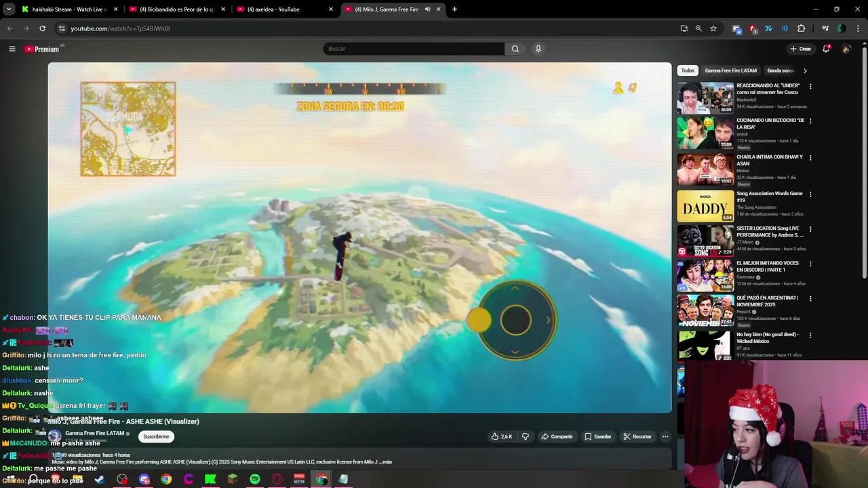Screen dimensions: 868x488
Task: Open options menu for CHARLA INTIMA video
Action: click(x=810, y=158)
